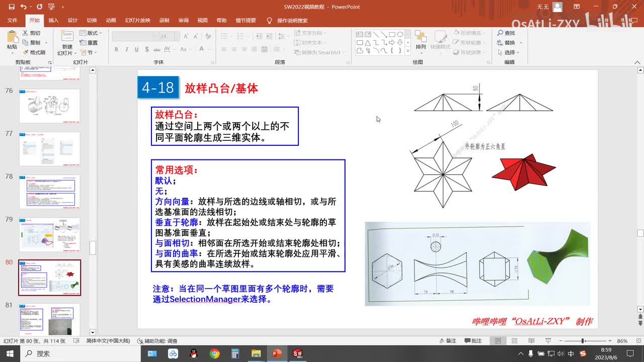Start slideshow from beginning via quick access icon
The width and height of the screenshot is (644, 362).
51,7
